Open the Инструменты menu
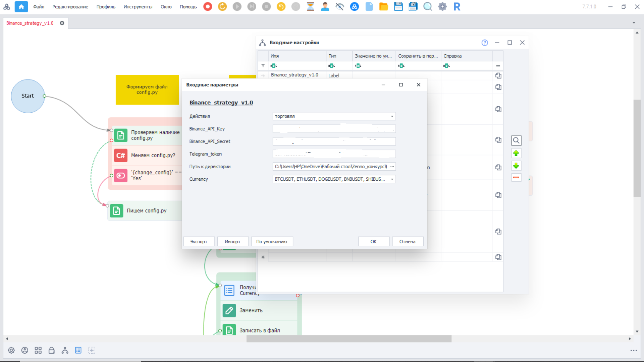 (138, 7)
